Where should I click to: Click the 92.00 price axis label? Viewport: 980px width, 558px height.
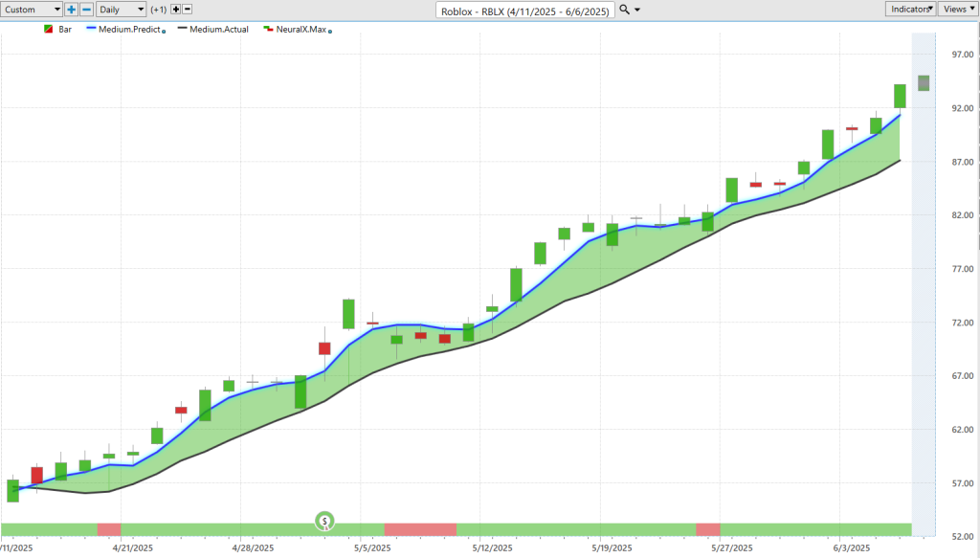coord(963,108)
